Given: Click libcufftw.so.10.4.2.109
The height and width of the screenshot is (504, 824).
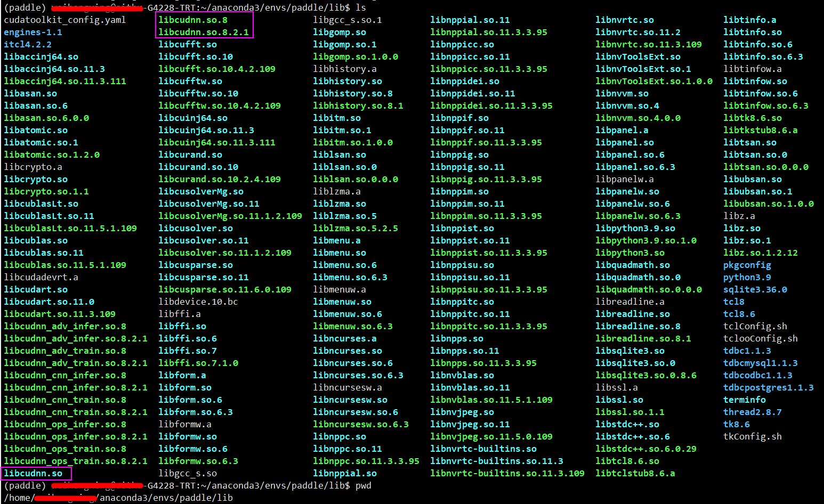Looking at the screenshot, I should click(x=220, y=105).
